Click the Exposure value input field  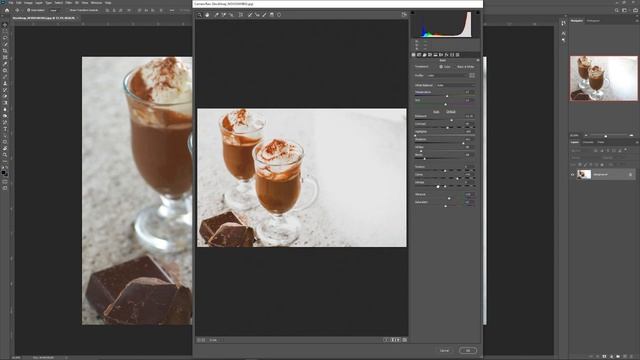(469, 116)
